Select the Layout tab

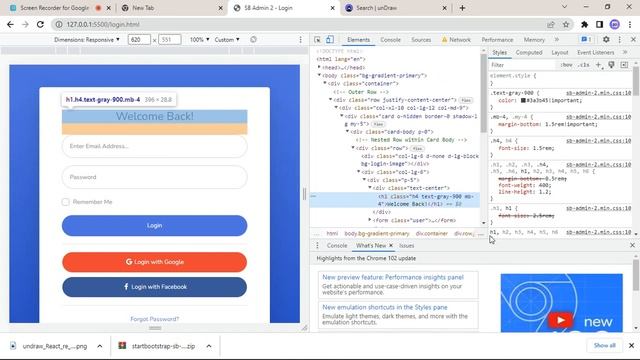560,52
